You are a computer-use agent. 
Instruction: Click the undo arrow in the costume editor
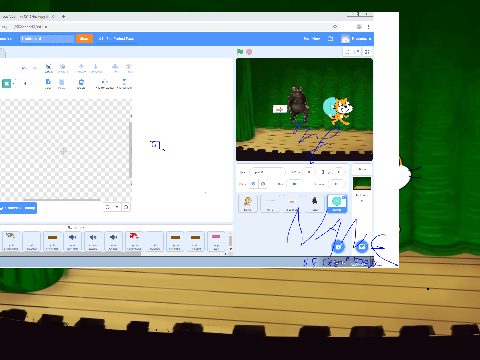point(24,68)
